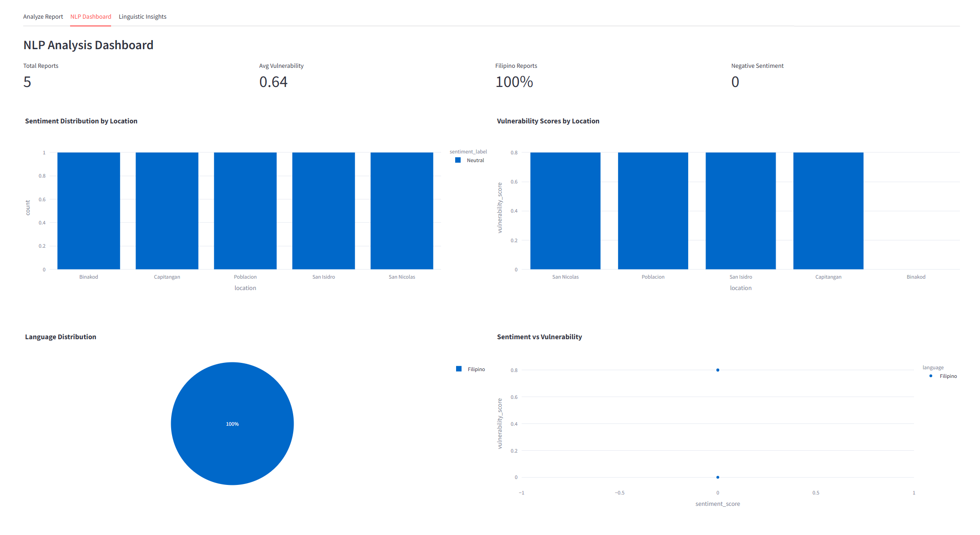
Task: Click the Filipino Reports 100% metric
Action: pos(514,82)
